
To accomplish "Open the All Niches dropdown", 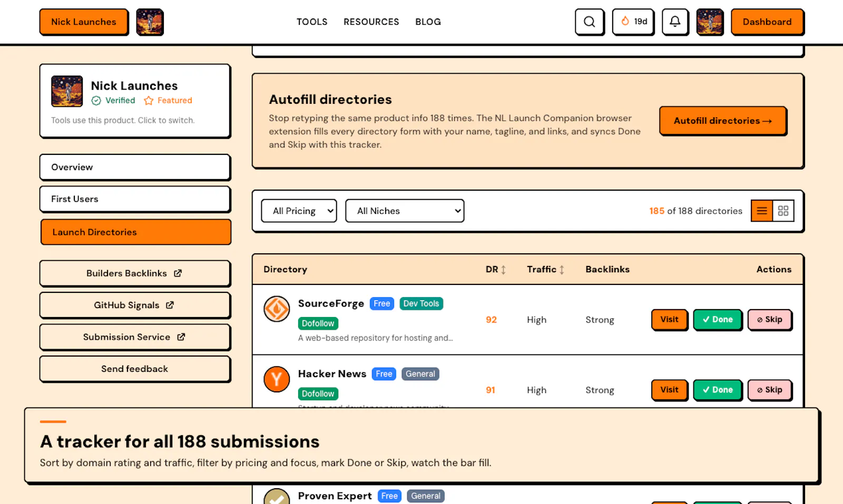I will tap(405, 211).
